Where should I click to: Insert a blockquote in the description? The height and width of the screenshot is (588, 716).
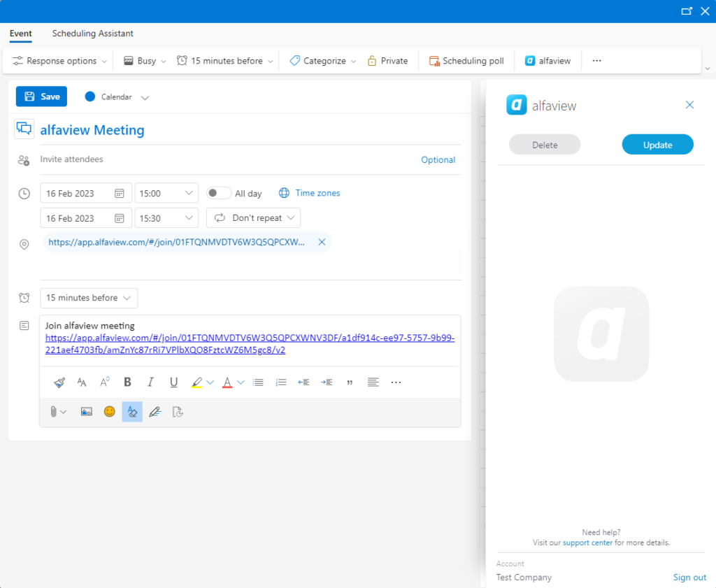pyautogui.click(x=350, y=382)
